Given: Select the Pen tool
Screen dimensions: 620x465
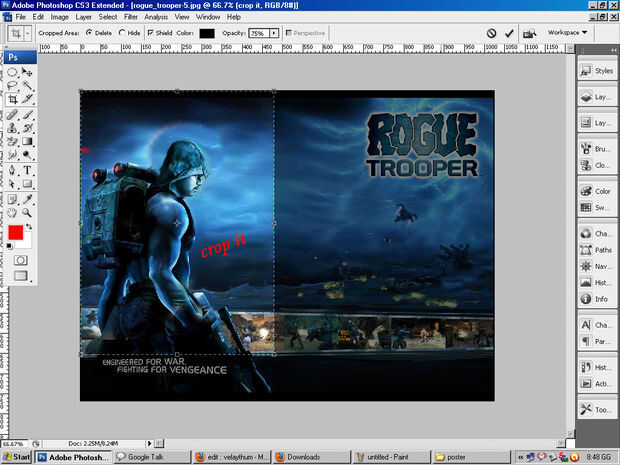Looking at the screenshot, I should 12,170.
